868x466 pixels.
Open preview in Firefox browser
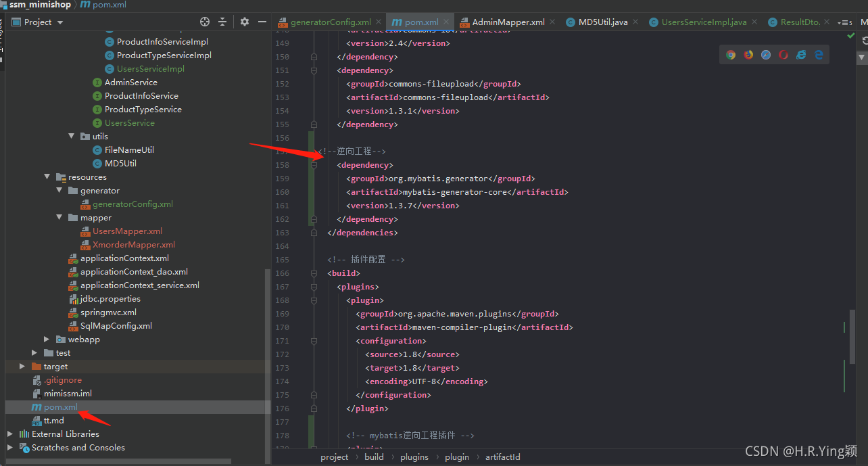pos(748,55)
